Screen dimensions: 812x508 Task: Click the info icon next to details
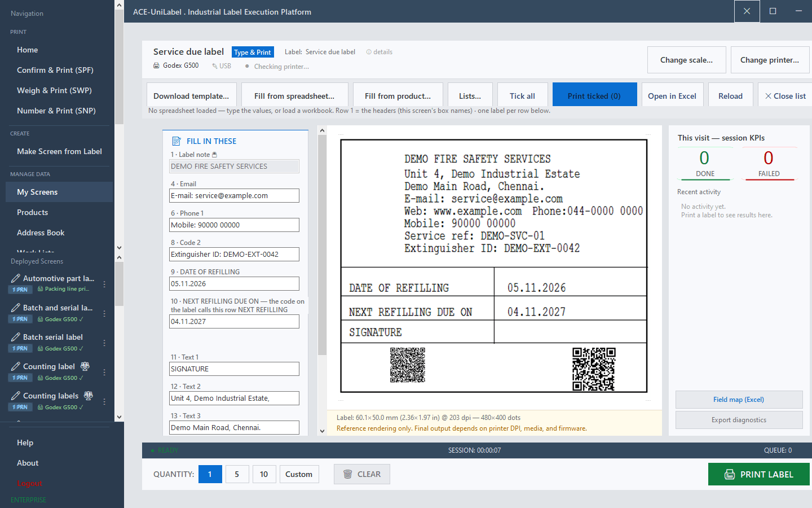369,52
